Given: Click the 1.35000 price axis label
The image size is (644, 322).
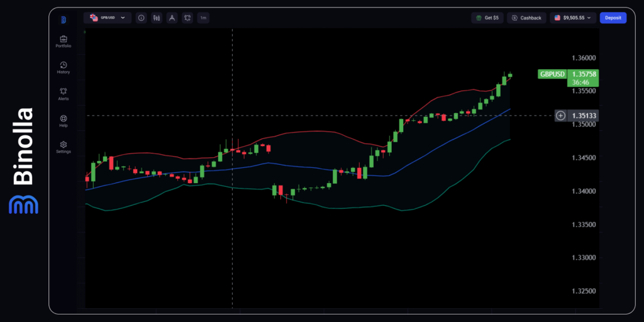Looking at the screenshot, I should point(585,125).
